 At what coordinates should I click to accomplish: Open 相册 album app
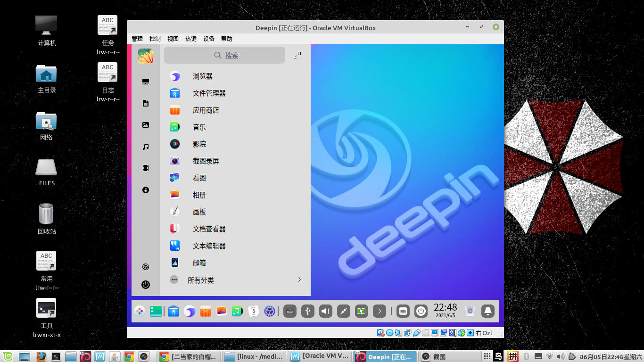235,195
